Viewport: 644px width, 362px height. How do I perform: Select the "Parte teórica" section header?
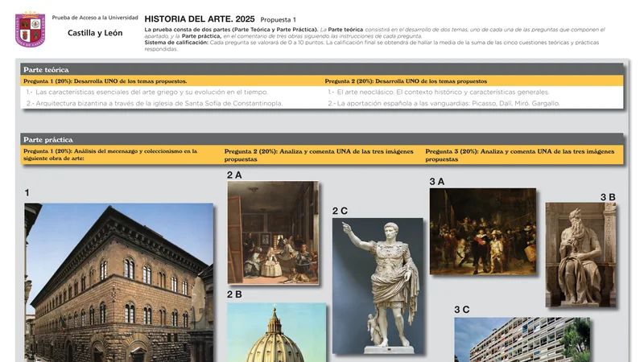click(x=46, y=70)
